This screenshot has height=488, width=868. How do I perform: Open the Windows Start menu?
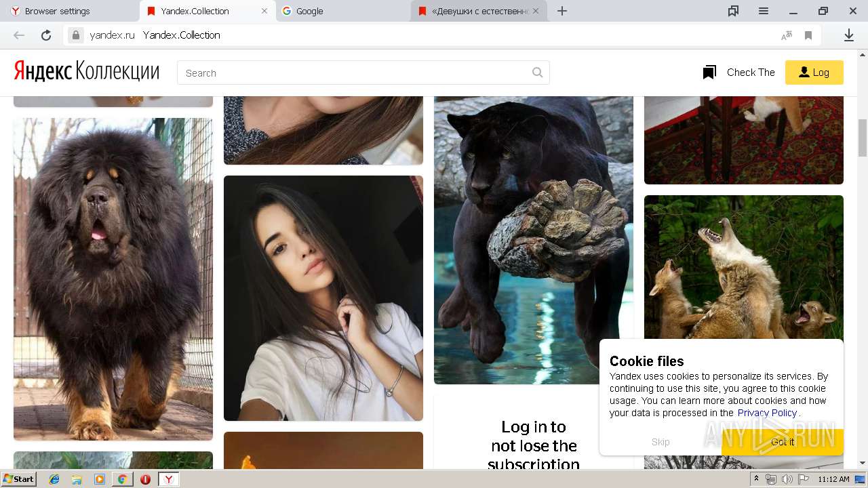[19, 479]
